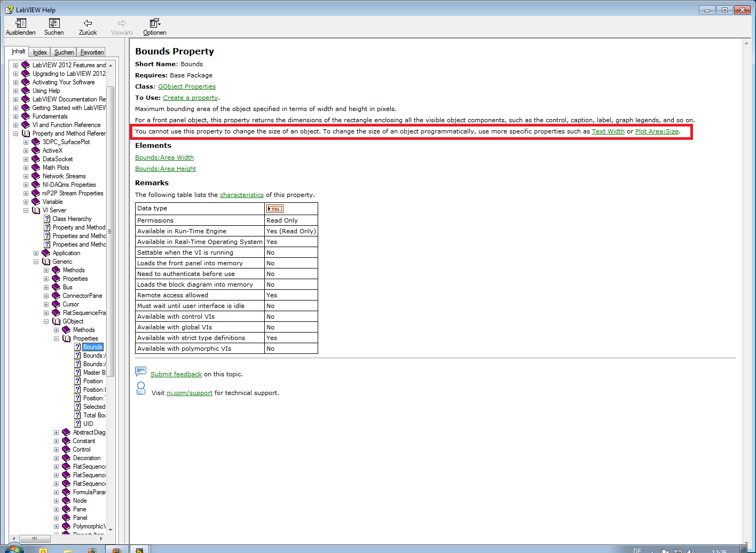Open the Favoriten tab

pos(92,52)
